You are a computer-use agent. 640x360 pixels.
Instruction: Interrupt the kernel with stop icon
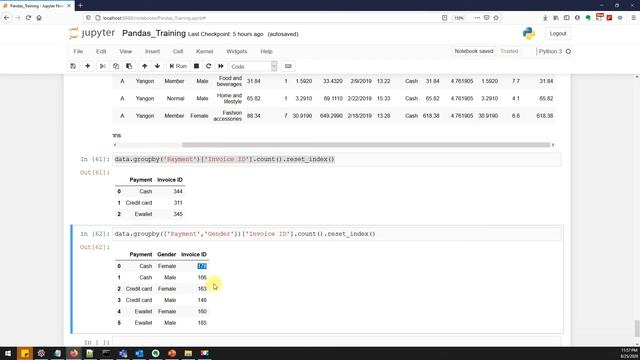click(x=196, y=66)
